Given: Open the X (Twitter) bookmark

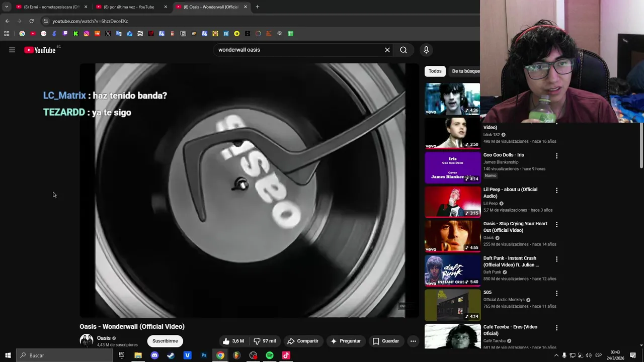Looking at the screenshot, I should pos(108,34).
